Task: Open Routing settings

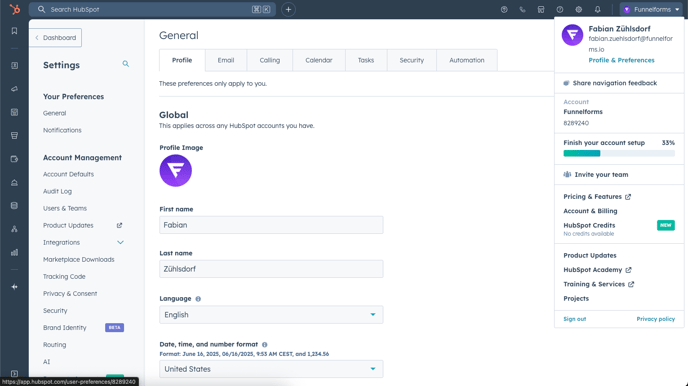Action: [54, 345]
